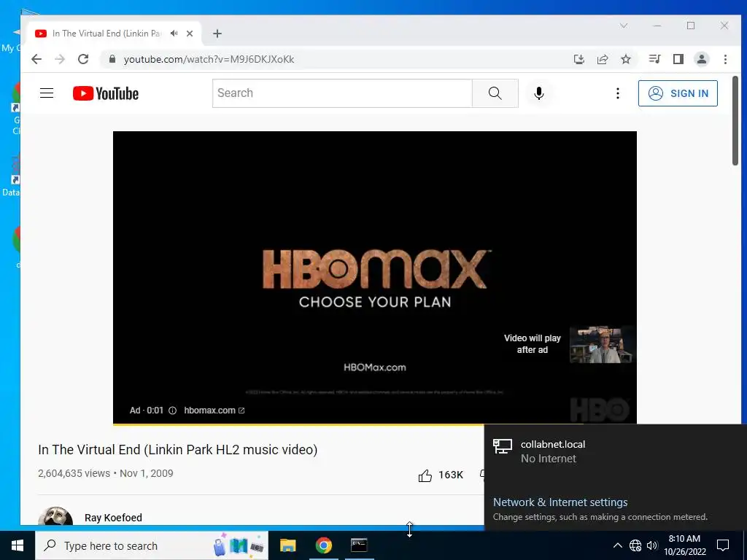Click the video title 'In The Virtual End'

tap(178, 449)
